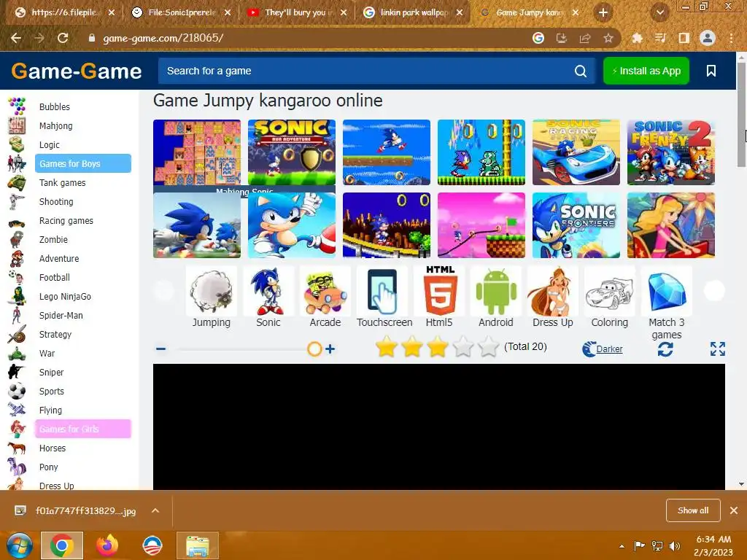Open the Sonic Racing game thumbnail
747x560 pixels.
click(x=576, y=152)
